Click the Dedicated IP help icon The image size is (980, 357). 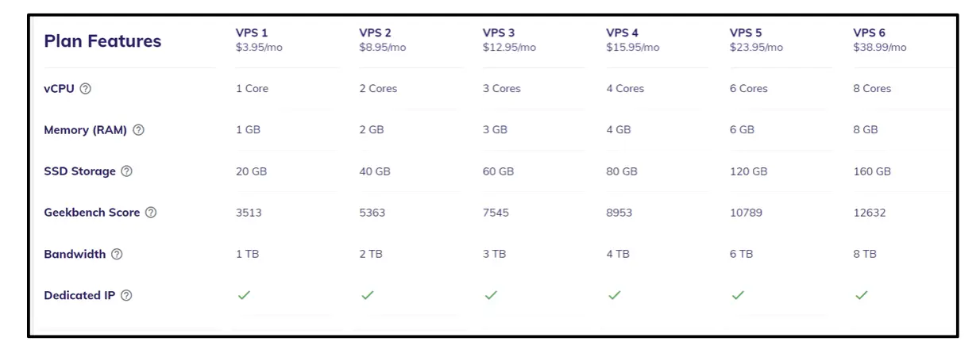point(126,296)
